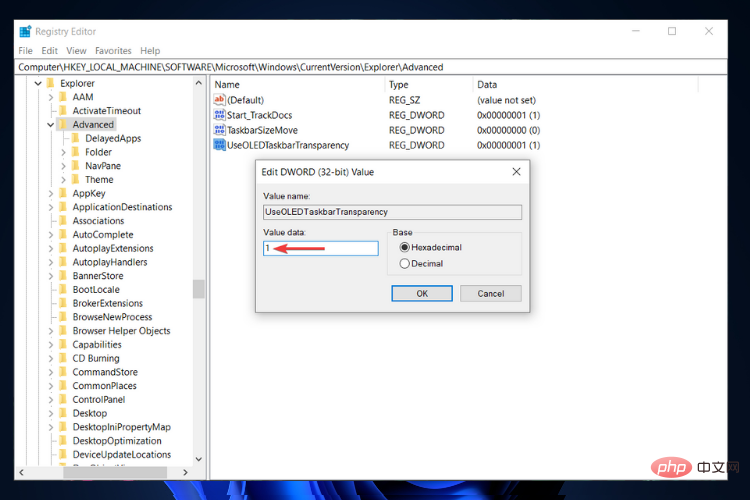Click the Value name field
Viewport: 750px width, 500px height.
pos(392,212)
